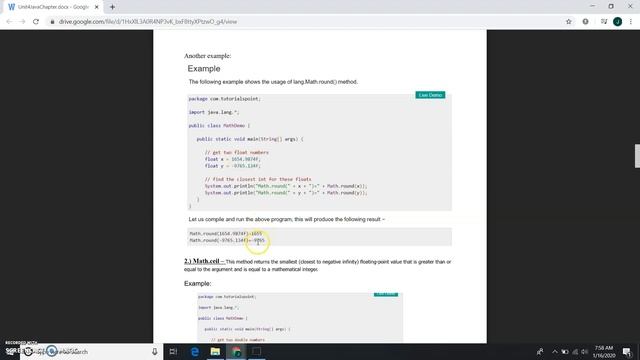Minimize the Chrome window
This screenshot has width=640, height=360.
click(592, 6)
